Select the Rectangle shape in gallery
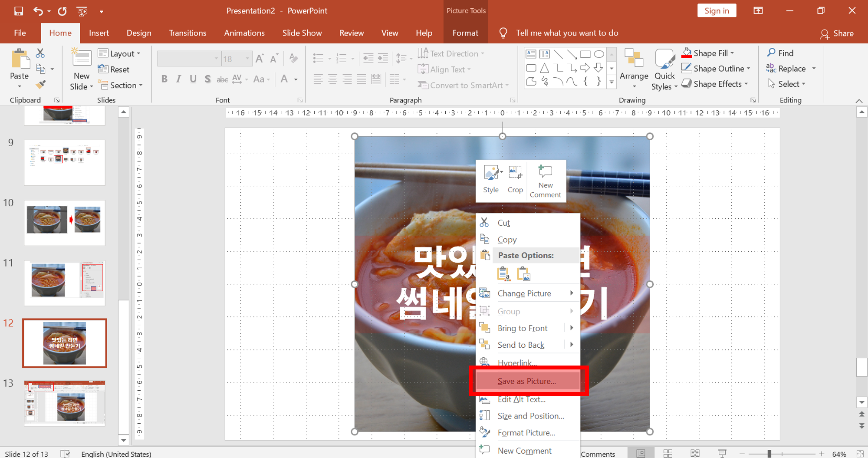This screenshot has width=868, height=458. click(585, 54)
